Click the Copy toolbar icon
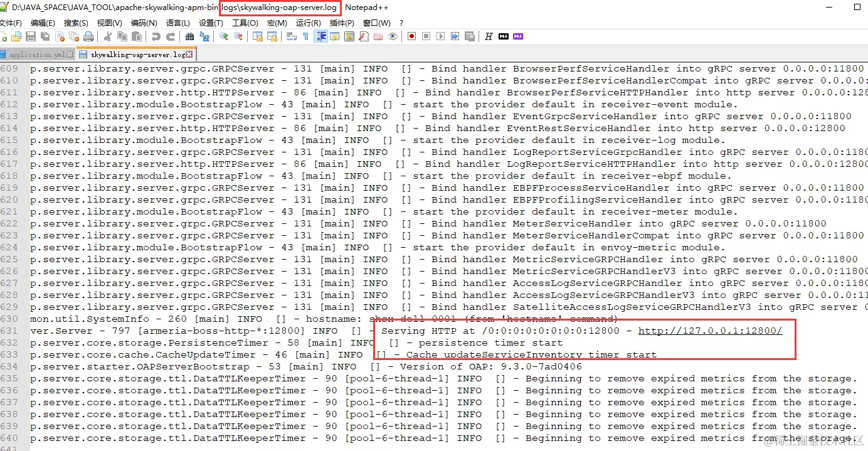 click(x=122, y=36)
